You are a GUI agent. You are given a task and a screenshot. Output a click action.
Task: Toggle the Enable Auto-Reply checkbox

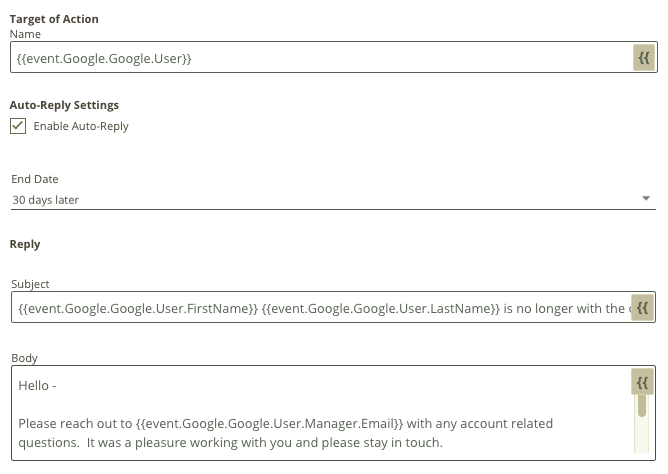18,126
